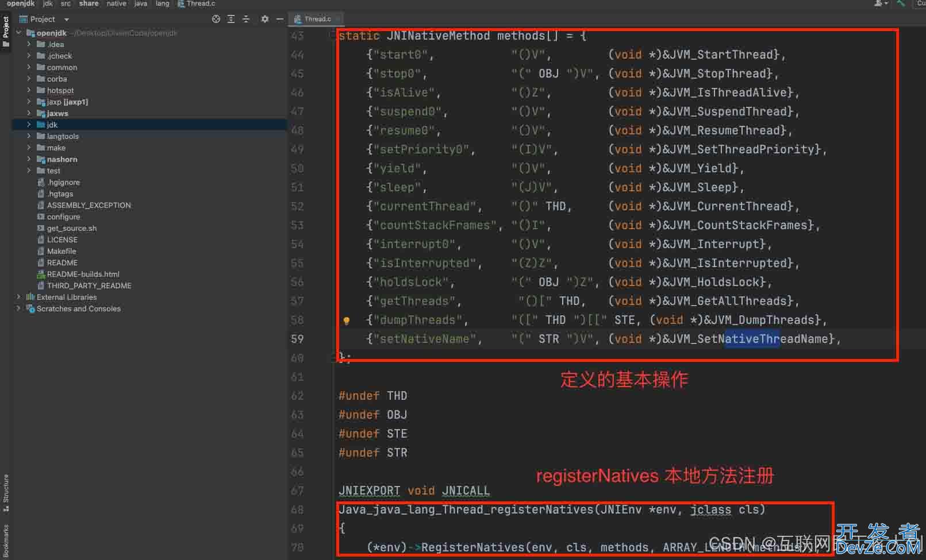Open the Project tool window side button
Screen dimensions: 926x560
tap(6, 32)
